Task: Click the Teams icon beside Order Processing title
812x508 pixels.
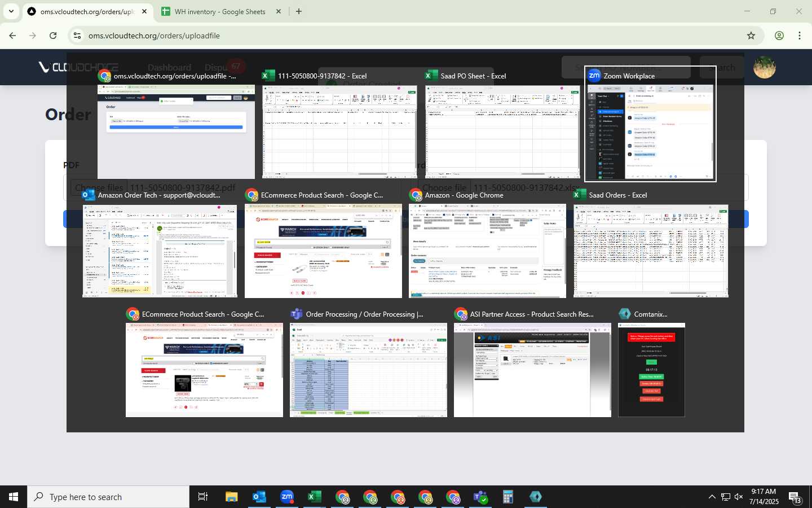Action: [297, 314]
